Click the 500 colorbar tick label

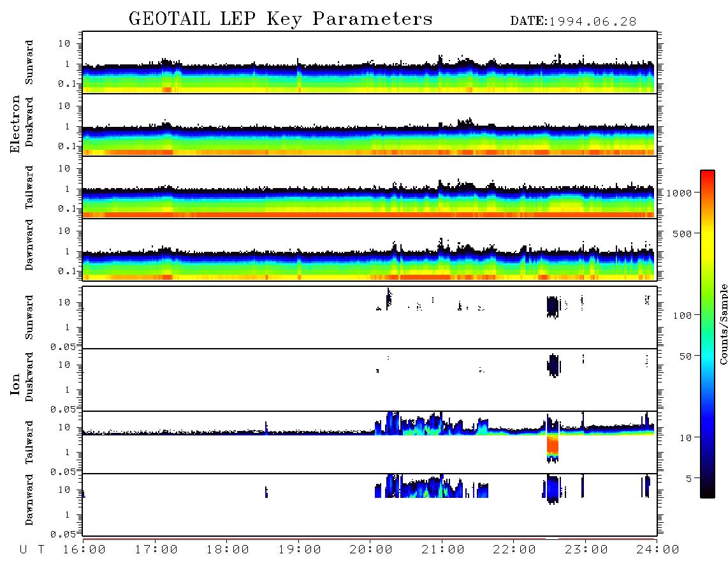coord(683,233)
